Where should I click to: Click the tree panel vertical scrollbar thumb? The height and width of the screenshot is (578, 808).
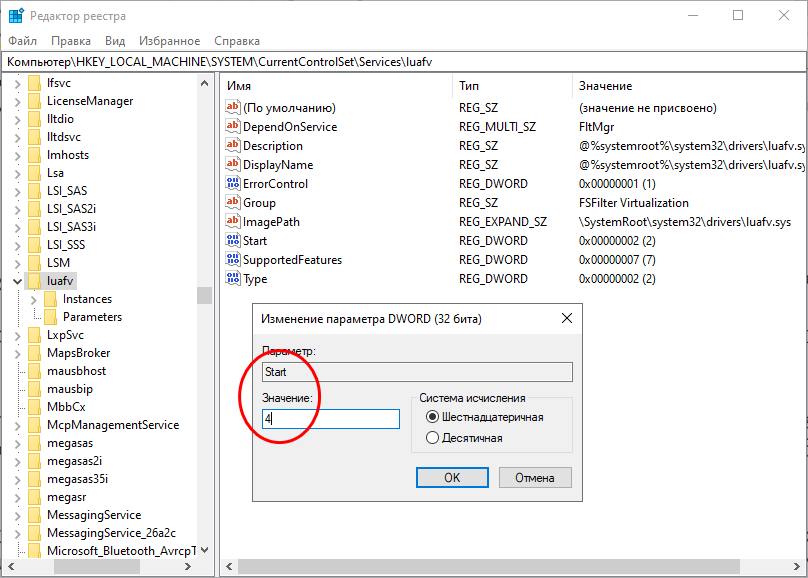coord(205,295)
